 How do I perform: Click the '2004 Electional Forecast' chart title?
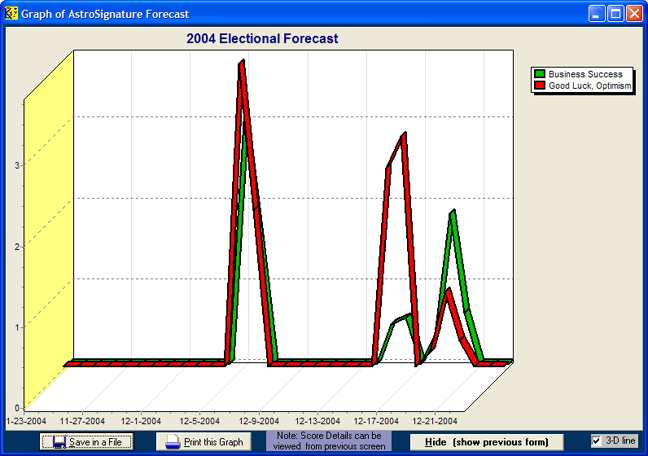[262, 39]
